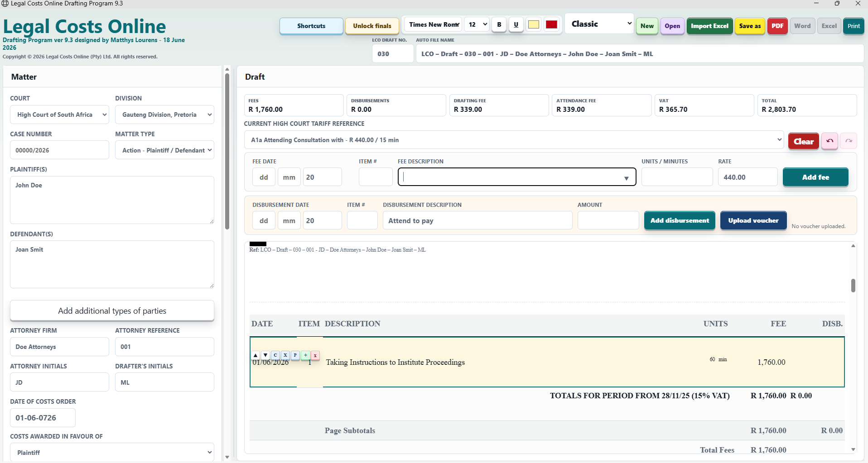
Task: Expand the Division dropdown
Action: point(164,115)
